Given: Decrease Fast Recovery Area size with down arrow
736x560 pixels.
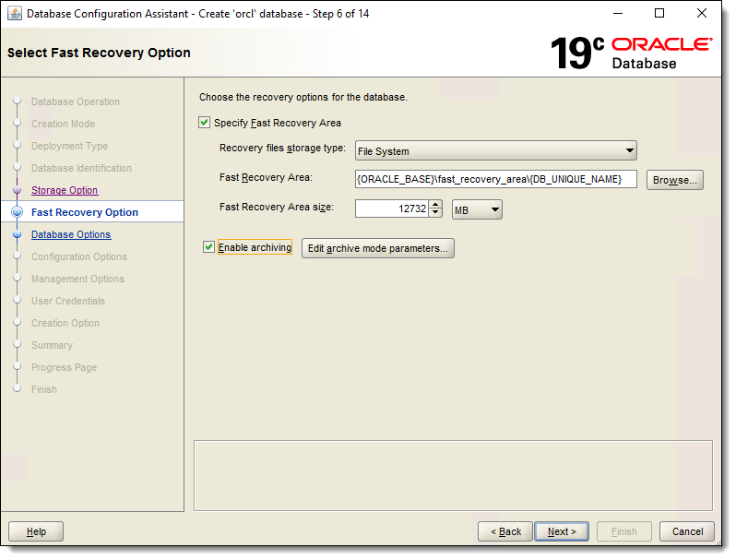Looking at the screenshot, I should (x=436, y=213).
